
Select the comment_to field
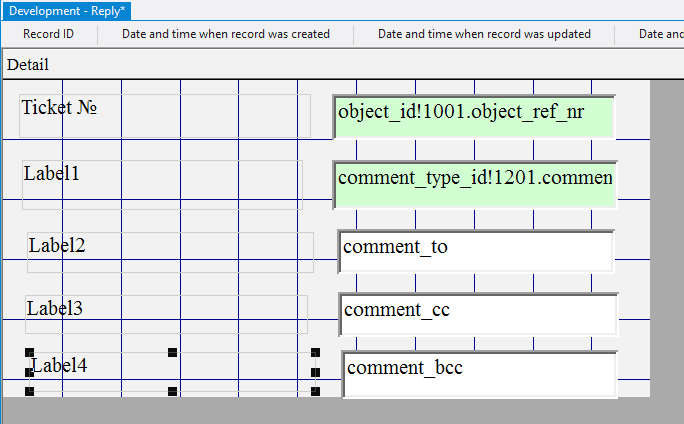tap(475, 251)
